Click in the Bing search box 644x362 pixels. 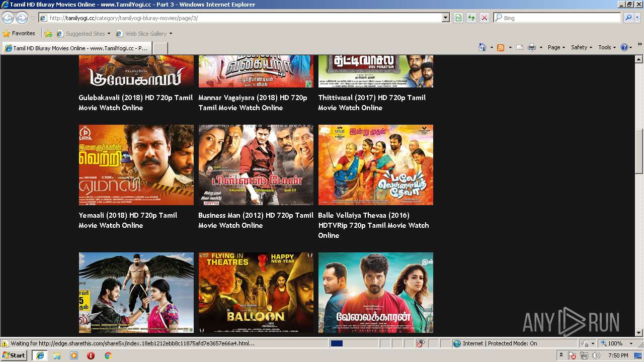[x=557, y=18]
